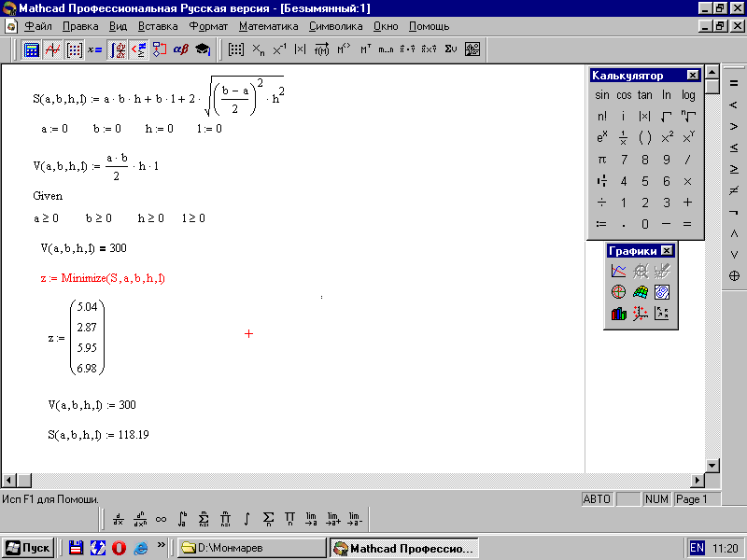Open the Вставка menu
The image size is (747, 560).
158,26
